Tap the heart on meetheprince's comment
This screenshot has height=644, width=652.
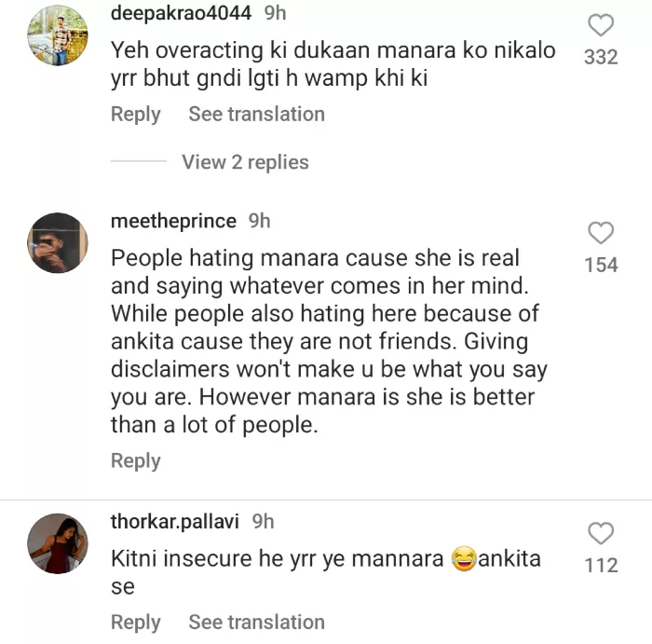click(x=601, y=233)
